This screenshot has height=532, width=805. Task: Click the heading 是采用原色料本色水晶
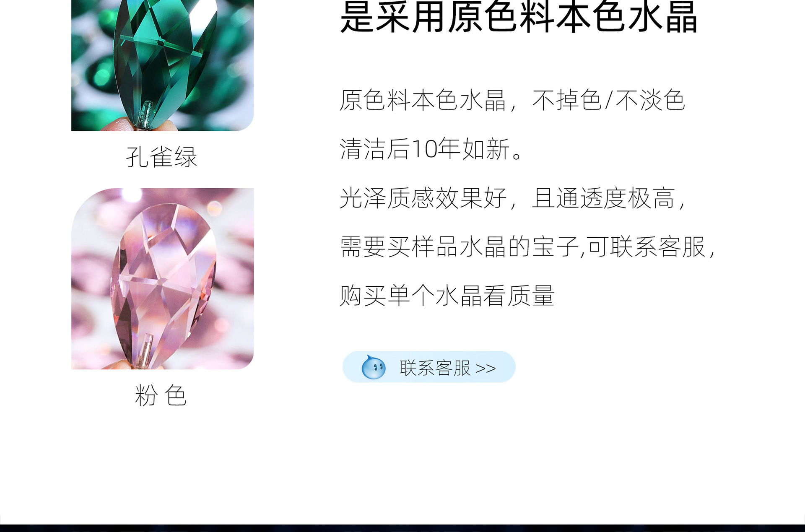coord(519,17)
